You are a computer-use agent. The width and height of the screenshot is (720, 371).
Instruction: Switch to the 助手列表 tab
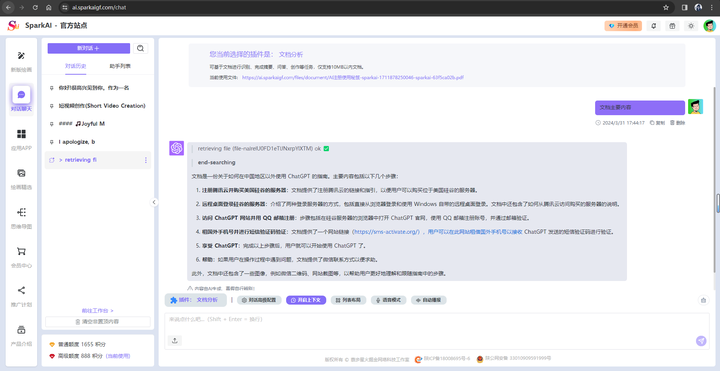click(120, 66)
